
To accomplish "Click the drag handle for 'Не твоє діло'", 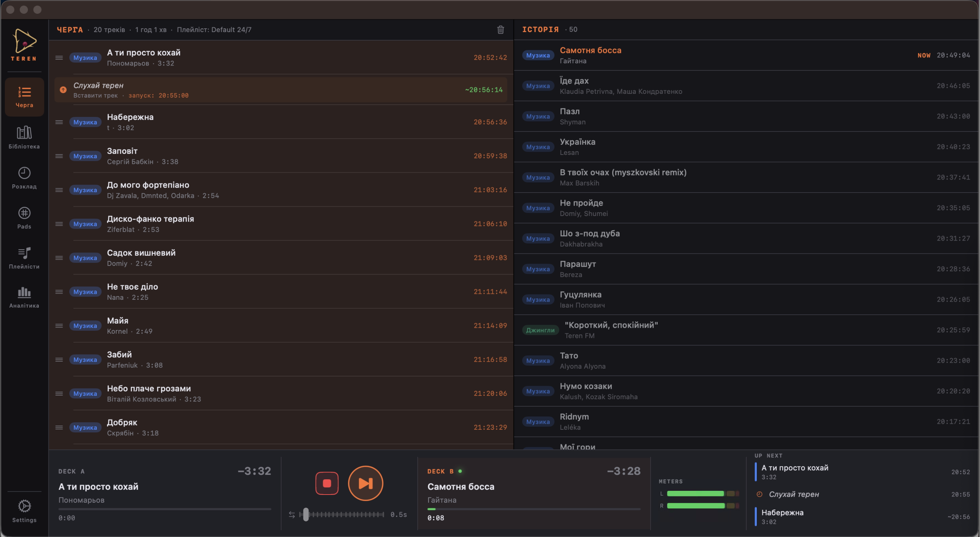I will (59, 292).
